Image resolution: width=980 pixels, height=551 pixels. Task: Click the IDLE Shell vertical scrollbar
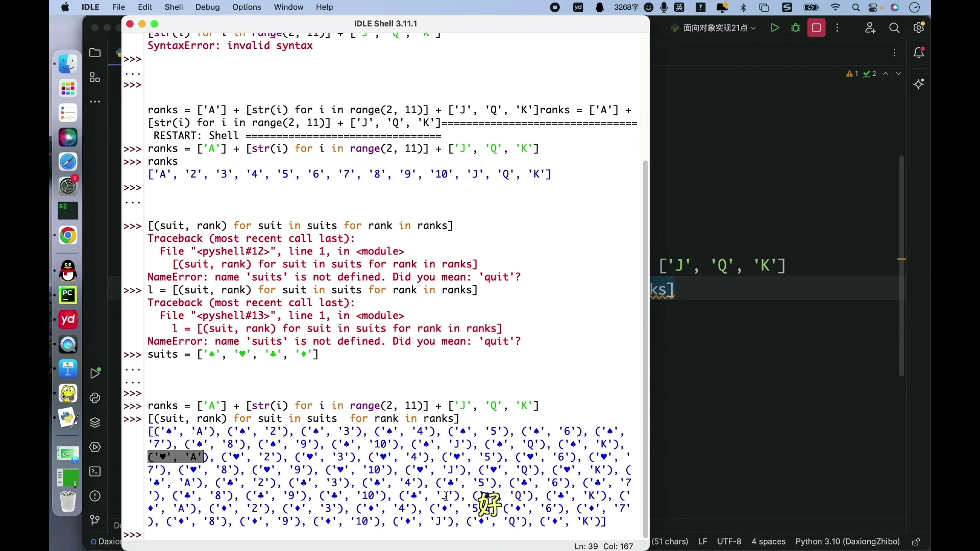click(645, 348)
